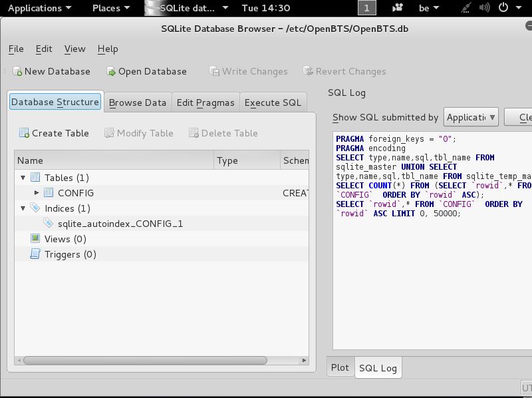532x398 pixels.
Task: Switch to the Browse Data tab
Action: coord(138,102)
